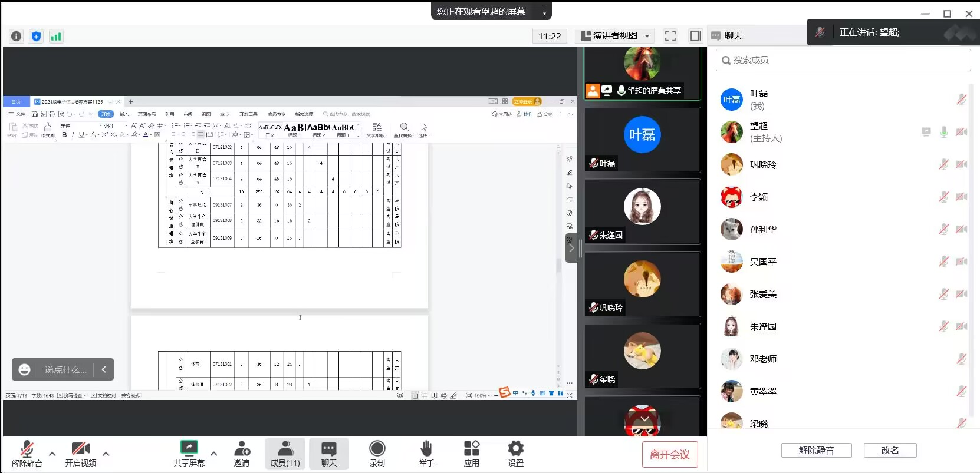Click the 说点什么... chat input
This screenshot has height=473, width=980.
point(65,369)
